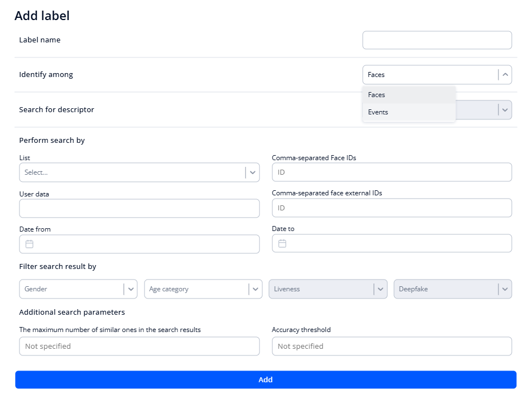
Task: Select 'Faces' from the open dropdown
Action: tap(409, 94)
